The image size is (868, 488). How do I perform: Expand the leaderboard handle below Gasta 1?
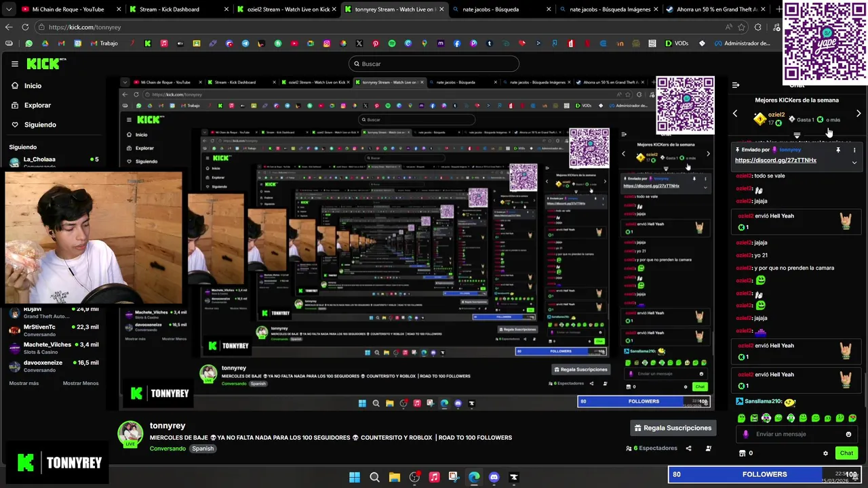[x=797, y=135]
